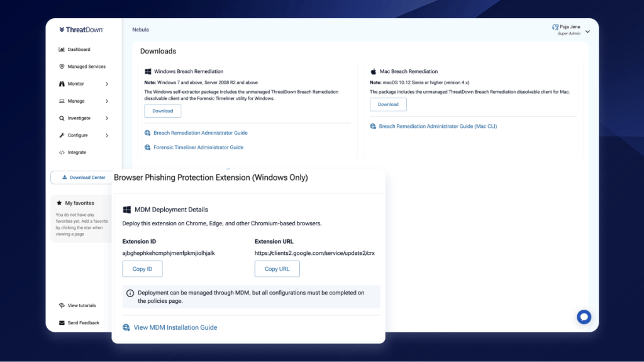The width and height of the screenshot is (644, 362).
Task: Click the clients2.google.com extension URL text
Action: [x=314, y=253]
